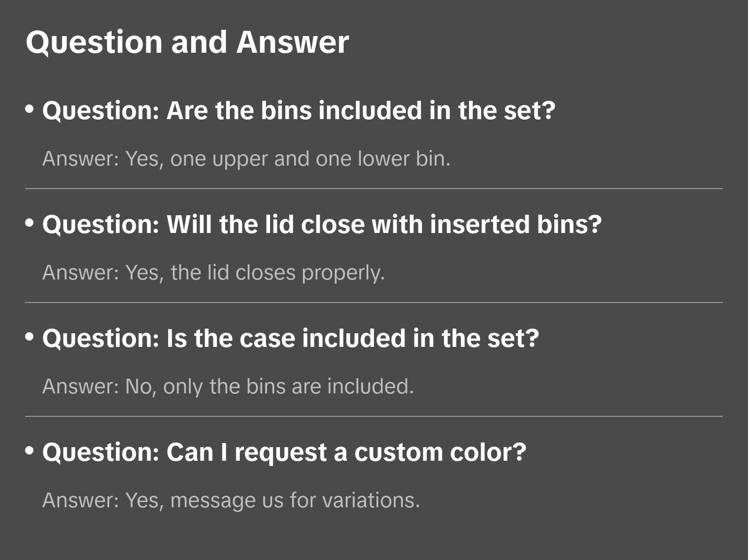Click question asking if case is included
The height and width of the screenshot is (560, 748).
[290, 339]
